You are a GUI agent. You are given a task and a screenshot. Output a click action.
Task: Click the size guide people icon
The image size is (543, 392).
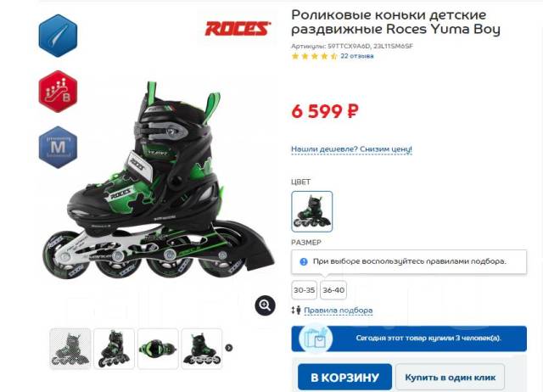tap(296, 310)
